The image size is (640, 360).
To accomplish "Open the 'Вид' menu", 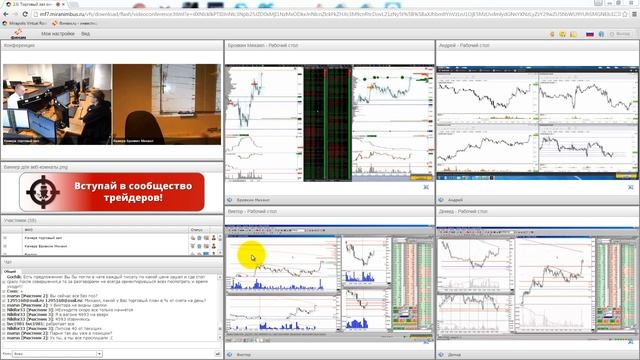I will tap(85, 34).
